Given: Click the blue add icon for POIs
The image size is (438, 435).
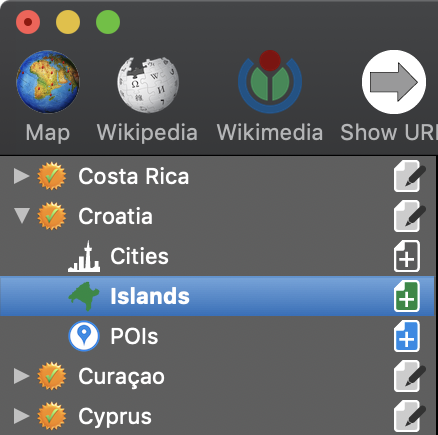Looking at the screenshot, I should 407,336.
